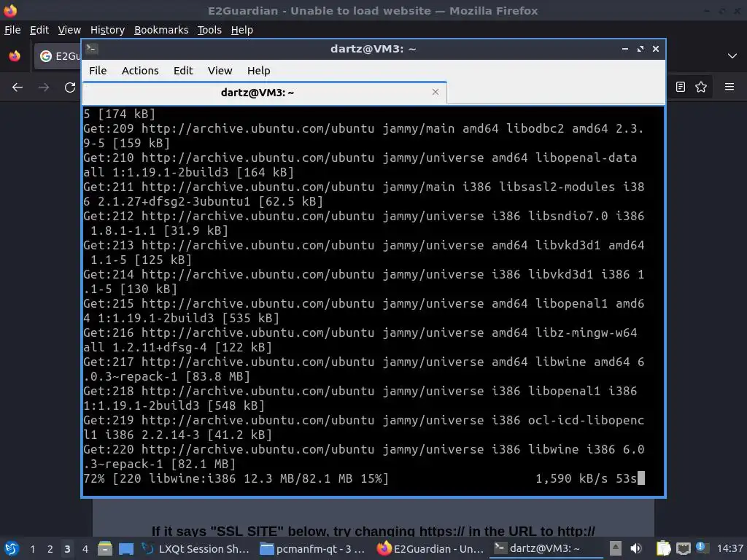Activate the E2Guardian Firefox taskbar entry
Screen dimensions: 747x560
[430, 549]
